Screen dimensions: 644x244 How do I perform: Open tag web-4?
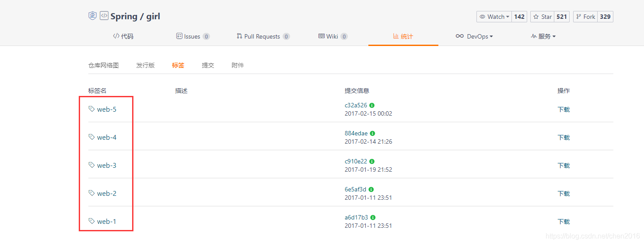(x=107, y=138)
